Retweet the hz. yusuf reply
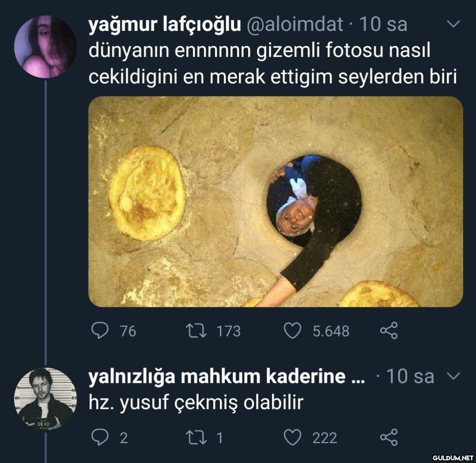 pyautogui.click(x=196, y=437)
